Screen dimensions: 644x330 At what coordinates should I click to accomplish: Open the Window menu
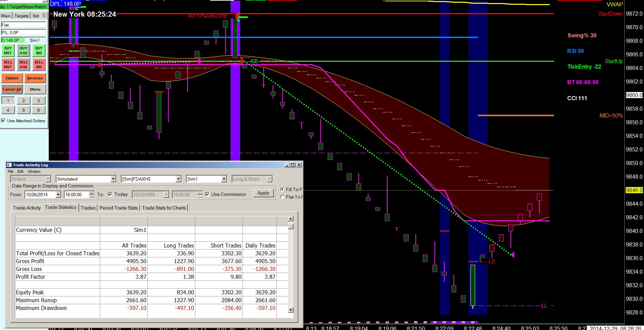click(x=34, y=171)
